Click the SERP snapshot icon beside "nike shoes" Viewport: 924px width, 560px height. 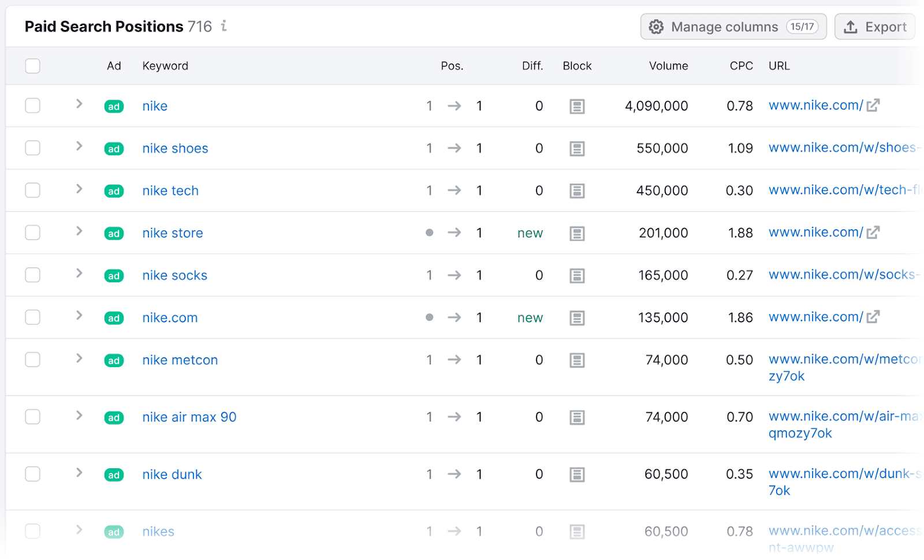(577, 148)
